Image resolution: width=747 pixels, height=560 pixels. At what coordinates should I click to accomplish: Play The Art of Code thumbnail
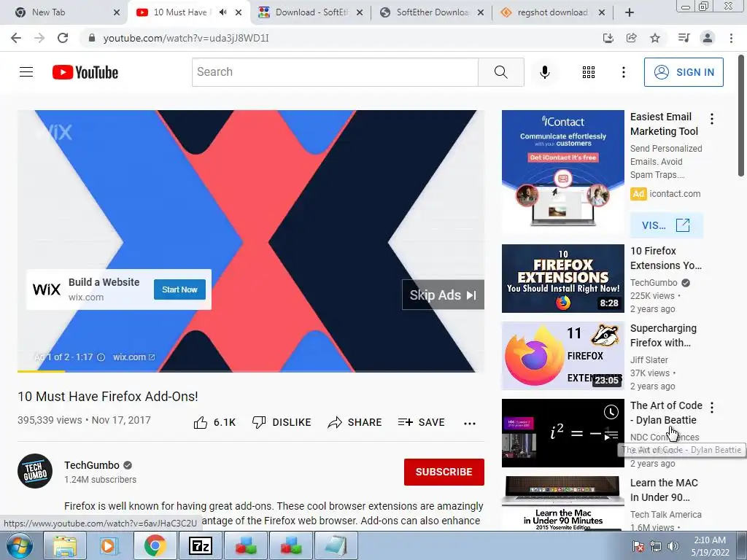562,433
